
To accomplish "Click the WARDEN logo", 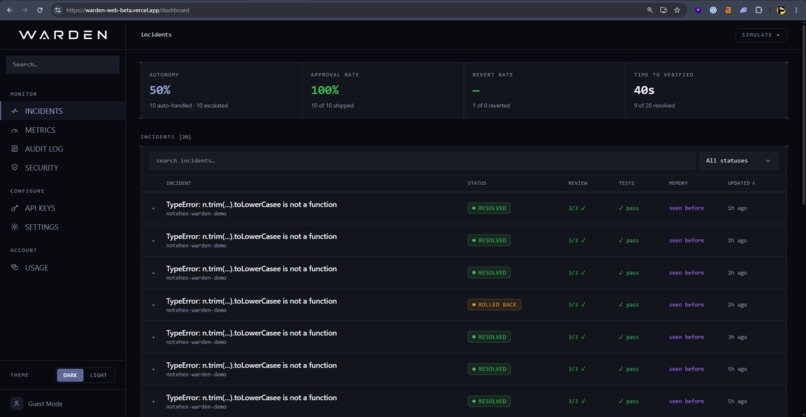I will coord(63,35).
